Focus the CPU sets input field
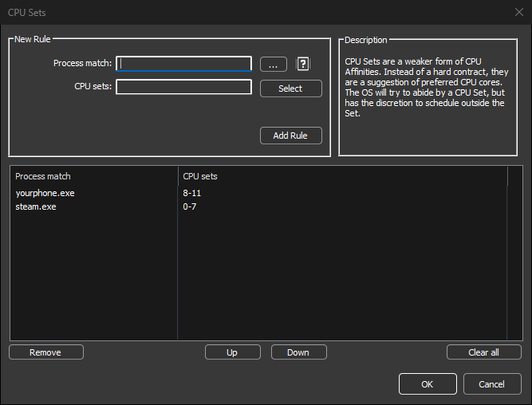Viewport: 532px width, 405px height. [x=184, y=86]
